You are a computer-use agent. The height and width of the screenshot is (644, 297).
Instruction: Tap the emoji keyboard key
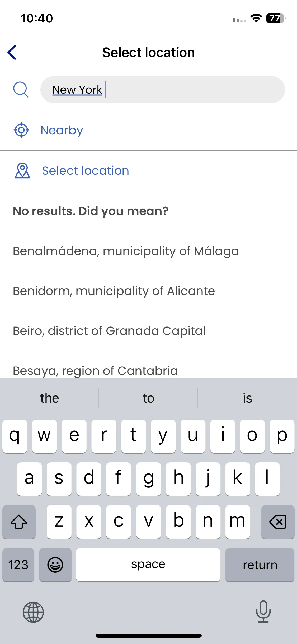pos(55,565)
